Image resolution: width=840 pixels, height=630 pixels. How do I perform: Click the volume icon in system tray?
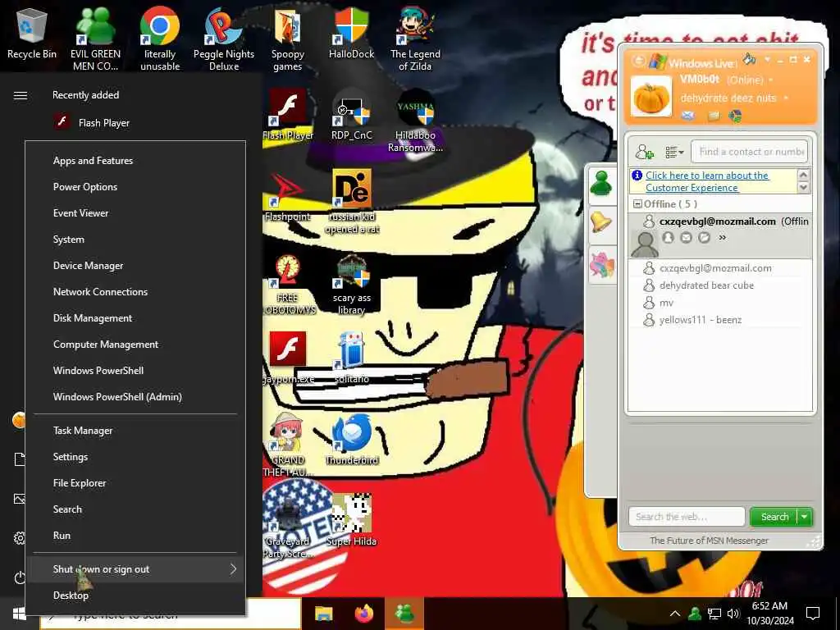733,614
